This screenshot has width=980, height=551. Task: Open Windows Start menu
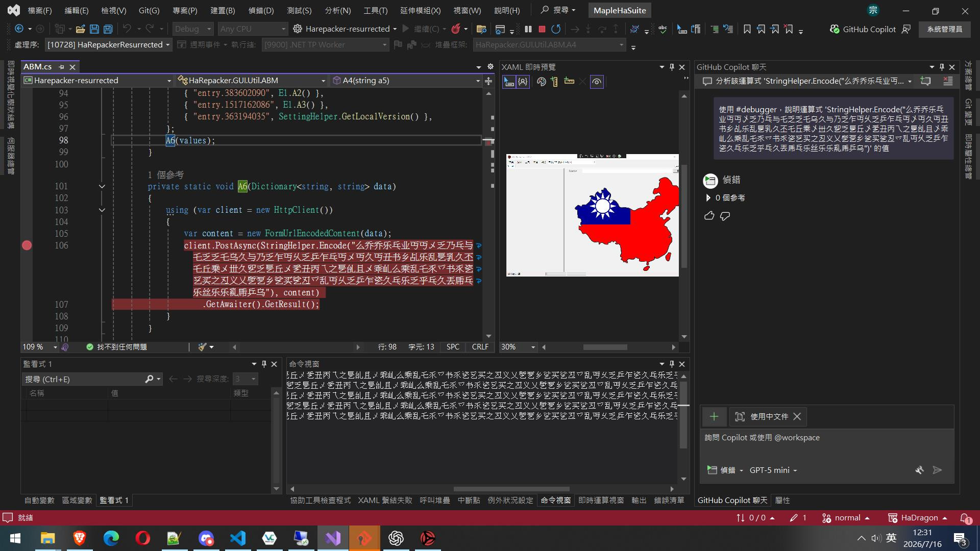(x=15, y=538)
